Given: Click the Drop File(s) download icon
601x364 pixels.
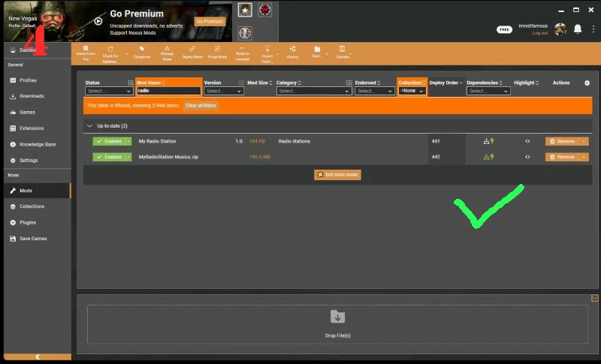Looking at the screenshot, I should 337,317.
